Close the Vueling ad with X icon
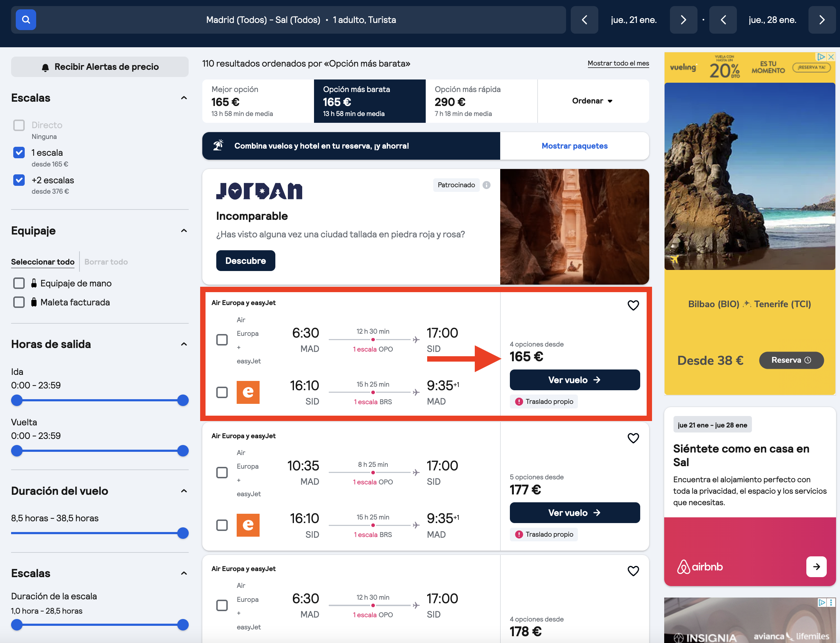 click(x=831, y=57)
